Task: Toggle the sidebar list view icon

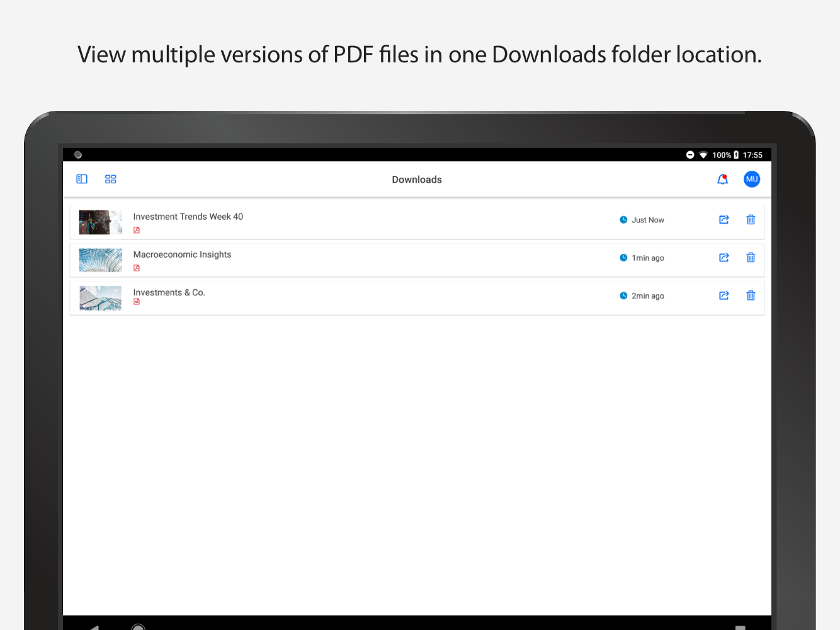Action: [x=82, y=179]
